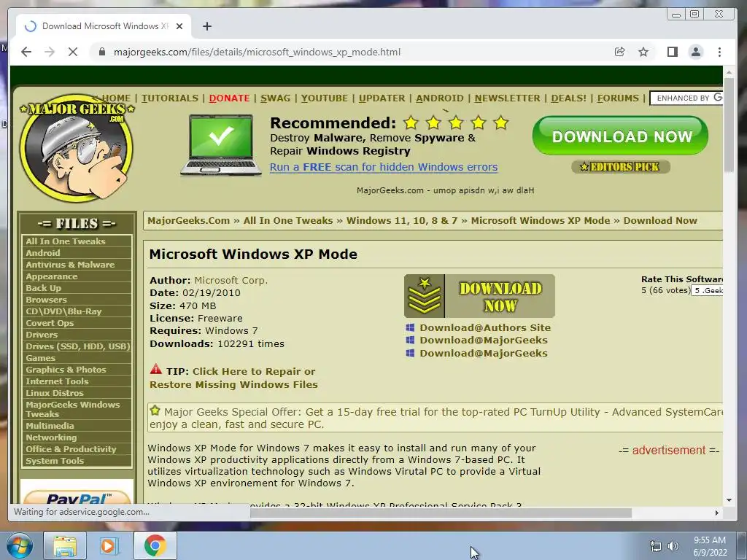Open Windows Explorer from the taskbar
Image resolution: width=747 pixels, height=560 pixels.
pyautogui.click(x=65, y=545)
